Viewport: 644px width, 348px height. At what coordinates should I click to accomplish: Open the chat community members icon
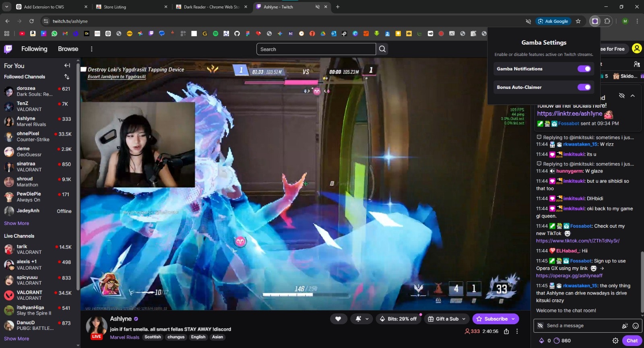[x=637, y=64]
